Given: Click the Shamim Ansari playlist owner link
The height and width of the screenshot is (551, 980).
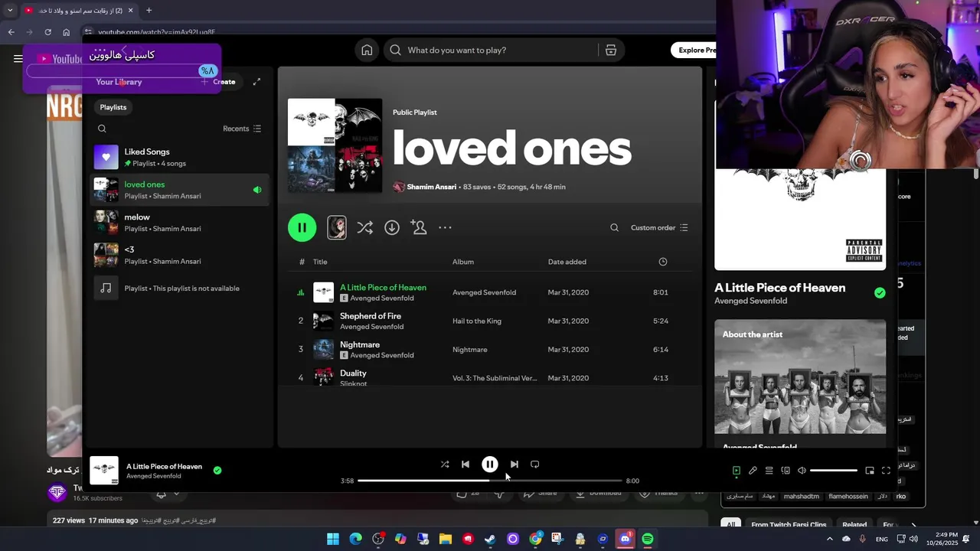Looking at the screenshot, I should point(431,187).
